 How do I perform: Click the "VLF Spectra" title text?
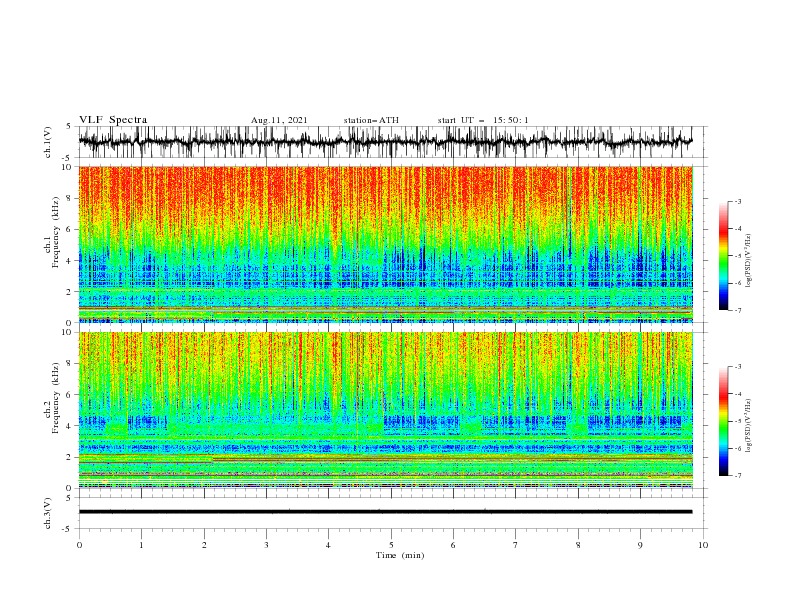pyautogui.click(x=113, y=120)
